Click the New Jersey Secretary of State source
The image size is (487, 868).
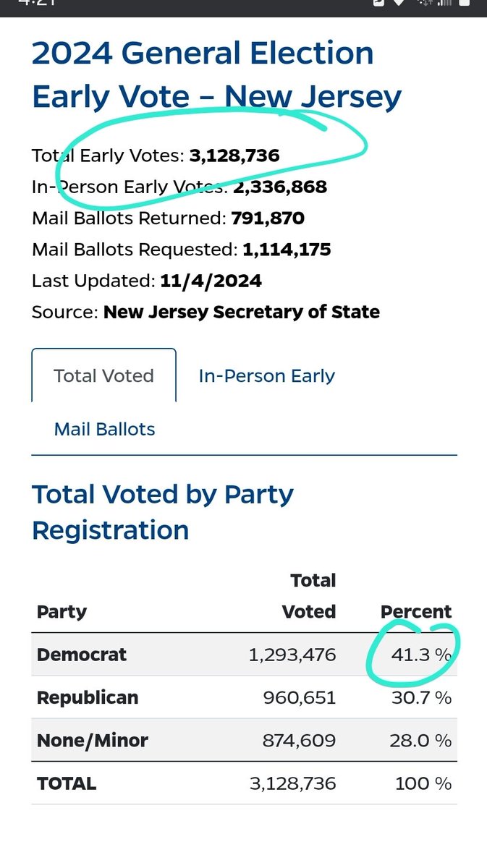[x=242, y=312]
